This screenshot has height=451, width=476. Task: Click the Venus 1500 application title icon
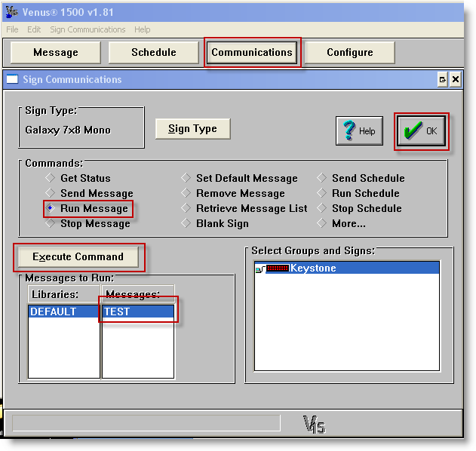(x=11, y=11)
